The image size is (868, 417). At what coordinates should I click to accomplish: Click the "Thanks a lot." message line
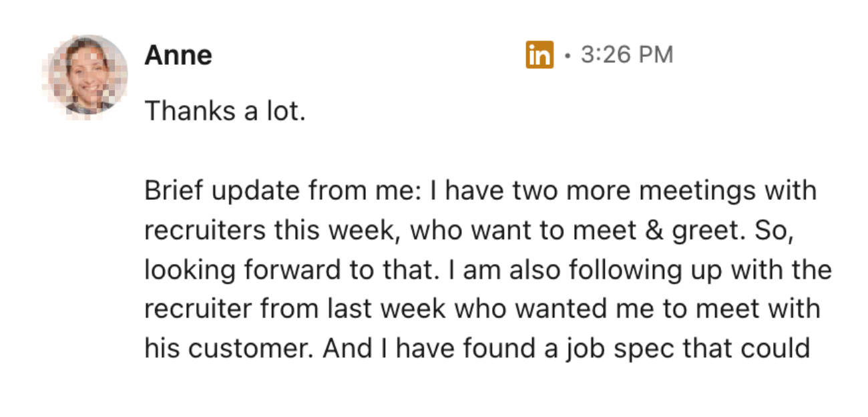click(x=225, y=111)
